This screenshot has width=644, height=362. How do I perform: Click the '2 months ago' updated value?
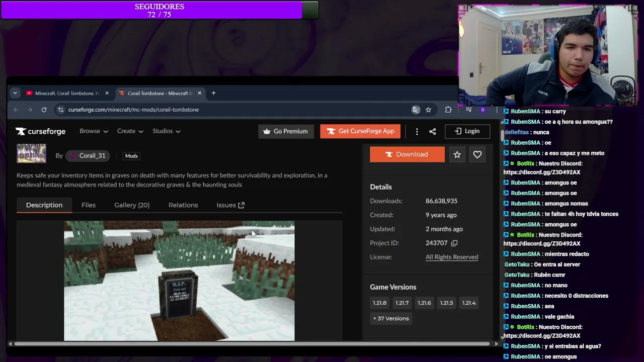click(x=444, y=229)
